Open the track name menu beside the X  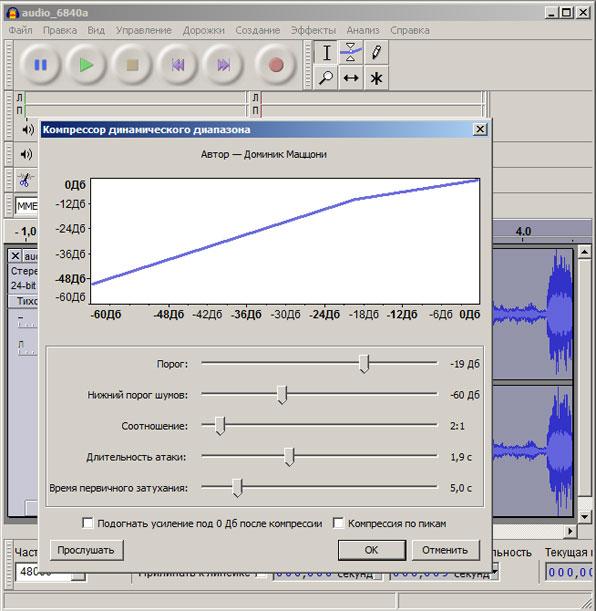(30, 256)
